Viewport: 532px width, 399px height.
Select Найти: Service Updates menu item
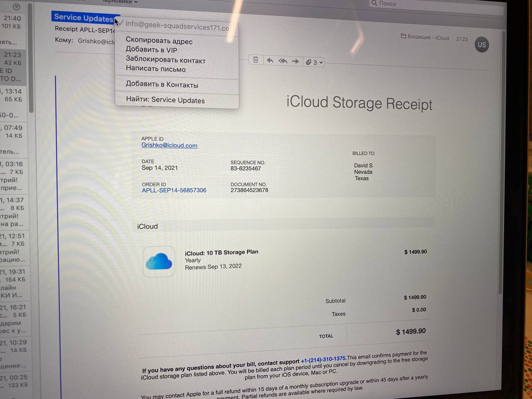click(165, 100)
